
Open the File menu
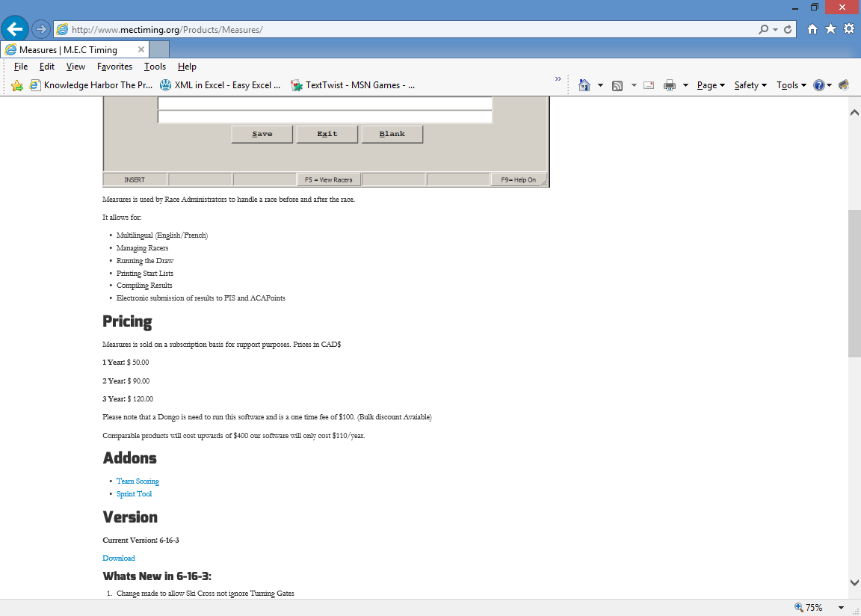21,67
